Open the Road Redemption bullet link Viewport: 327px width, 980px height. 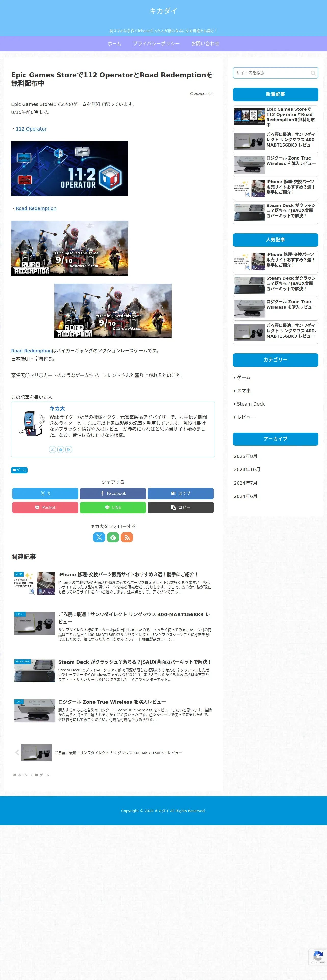coord(36,208)
